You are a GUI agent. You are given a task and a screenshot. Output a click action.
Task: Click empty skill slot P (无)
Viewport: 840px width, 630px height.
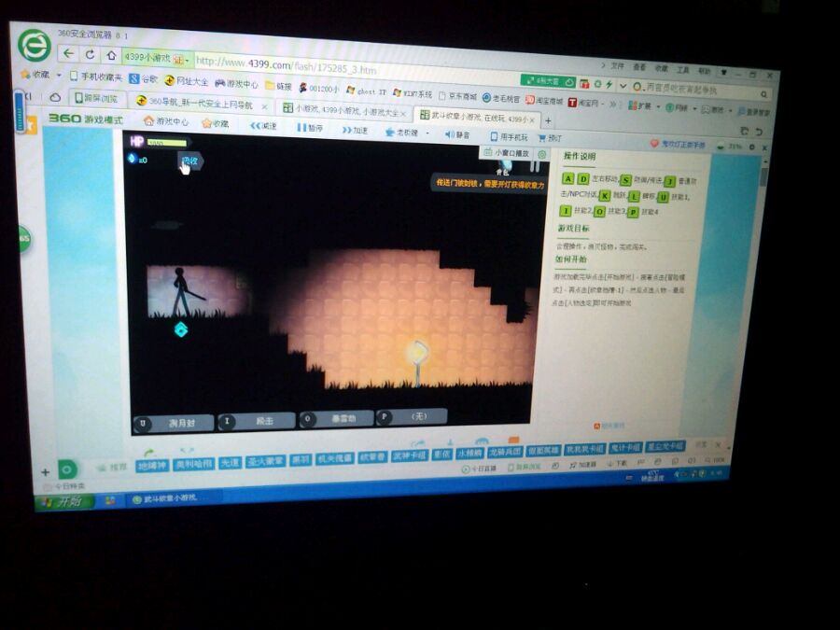coord(412,416)
